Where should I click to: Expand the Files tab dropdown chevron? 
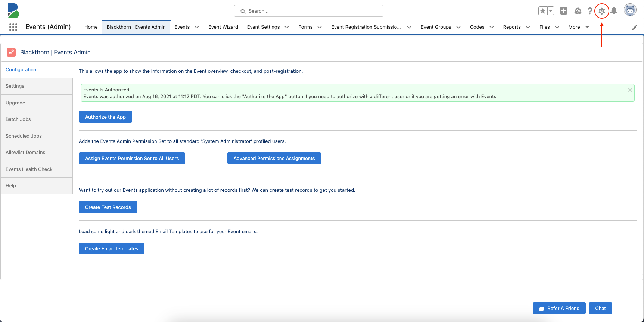coord(557,27)
